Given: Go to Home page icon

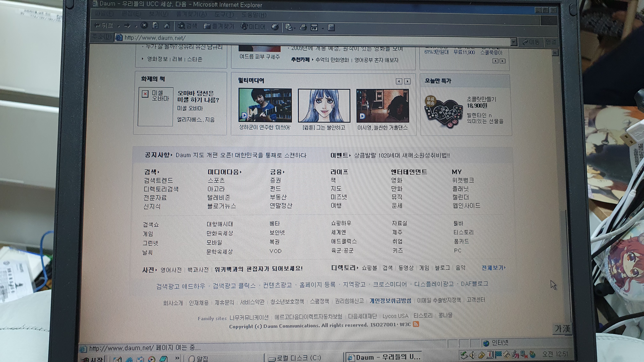Looking at the screenshot, I should (x=167, y=26).
